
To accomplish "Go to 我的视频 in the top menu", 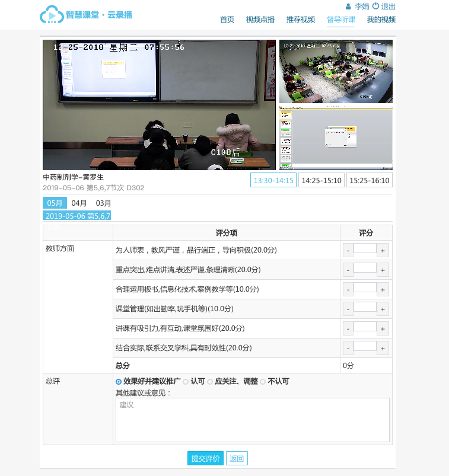I will 381,20.
